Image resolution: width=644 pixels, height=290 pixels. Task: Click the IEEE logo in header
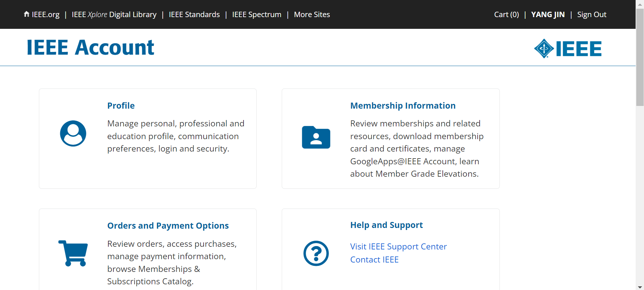(568, 49)
